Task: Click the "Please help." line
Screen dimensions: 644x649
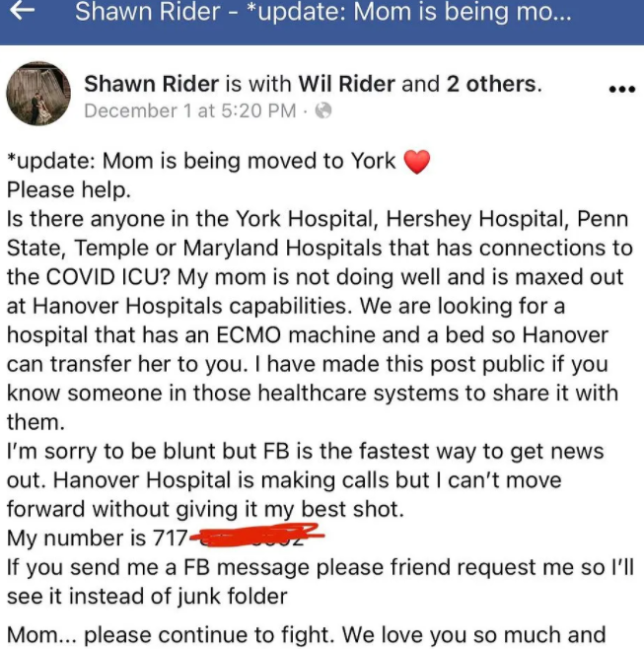Action: click(x=69, y=190)
